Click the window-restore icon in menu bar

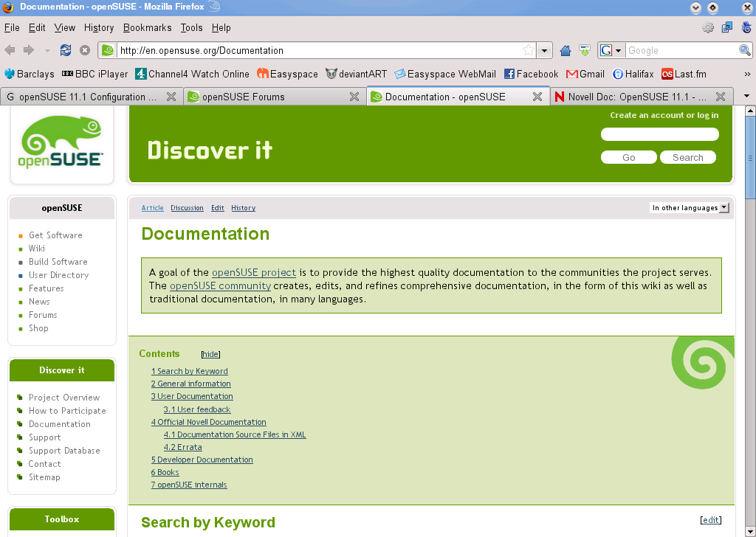pos(727,28)
